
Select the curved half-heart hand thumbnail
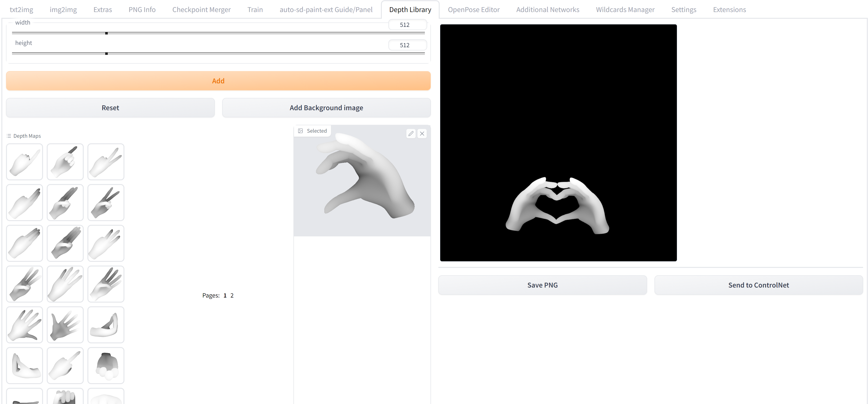(x=106, y=325)
